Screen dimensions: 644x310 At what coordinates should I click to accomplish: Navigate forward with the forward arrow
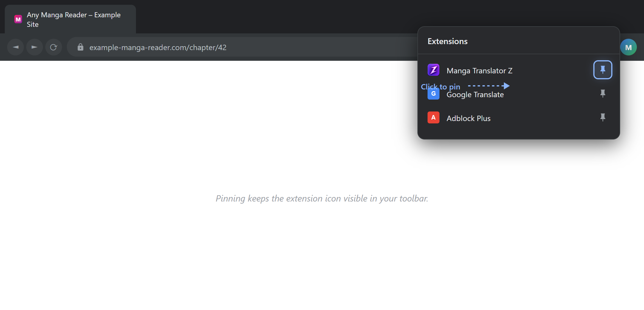34,47
